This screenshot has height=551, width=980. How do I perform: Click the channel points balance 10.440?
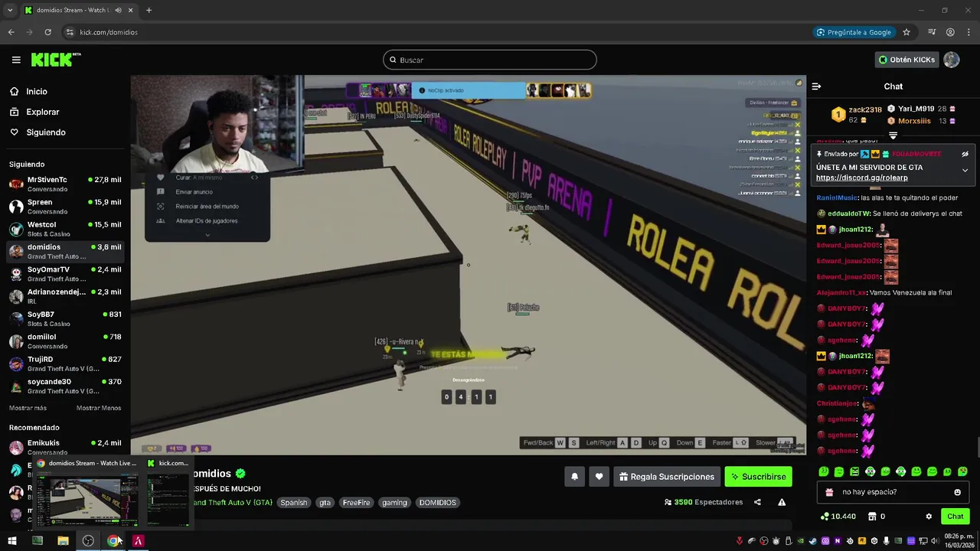[838, 517]
